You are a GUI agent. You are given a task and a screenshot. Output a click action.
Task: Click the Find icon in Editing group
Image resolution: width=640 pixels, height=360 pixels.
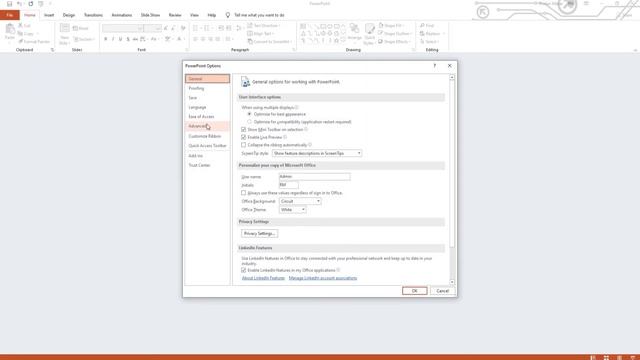(422, 25)
